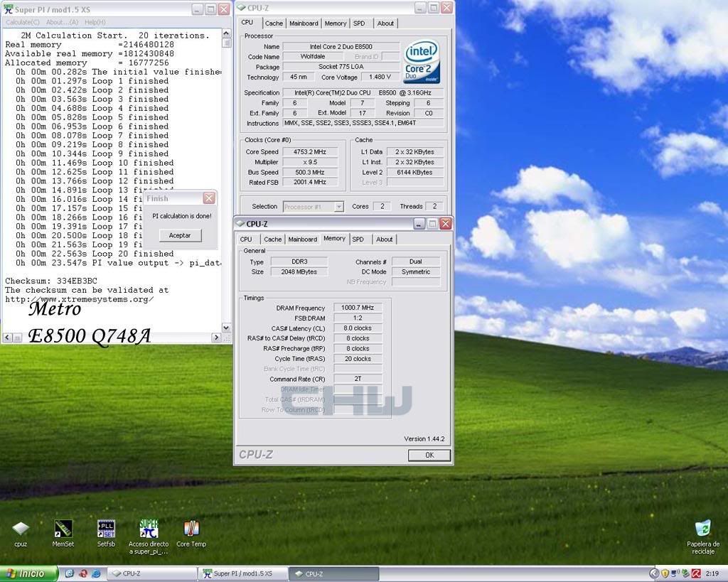Click the Bus Speed 500.3 MHz value
728x582 pixels.
pos(310,172)
